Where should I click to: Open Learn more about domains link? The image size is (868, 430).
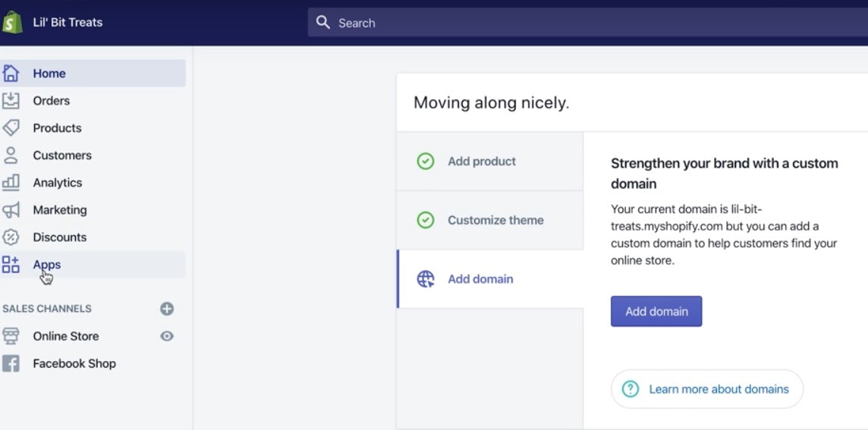tap(718, 389)
